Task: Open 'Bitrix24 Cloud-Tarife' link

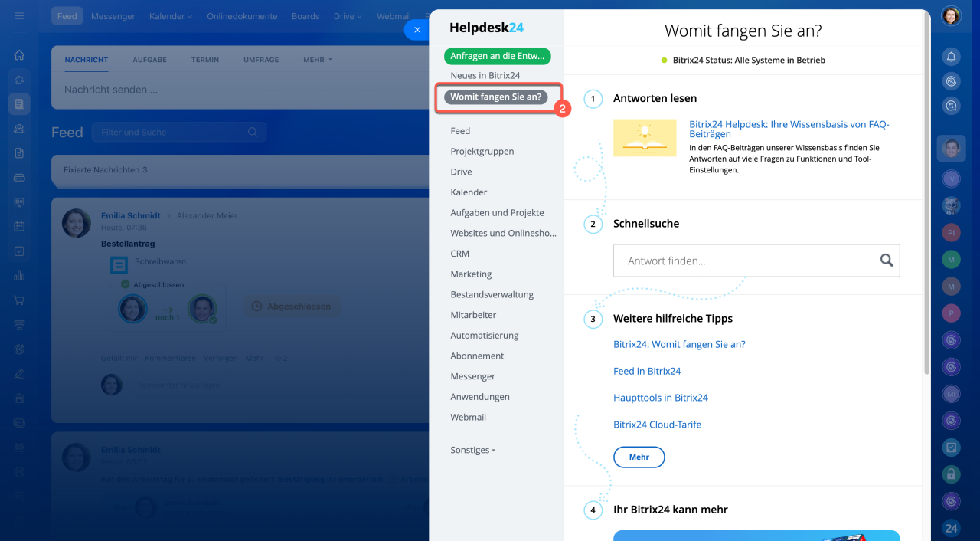Action: [x=657, y=425]
